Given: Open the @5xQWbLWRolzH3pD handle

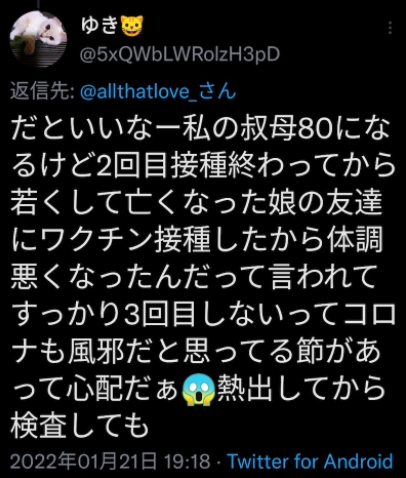Looking at the screenshot, I should click(x=180, y=55).
